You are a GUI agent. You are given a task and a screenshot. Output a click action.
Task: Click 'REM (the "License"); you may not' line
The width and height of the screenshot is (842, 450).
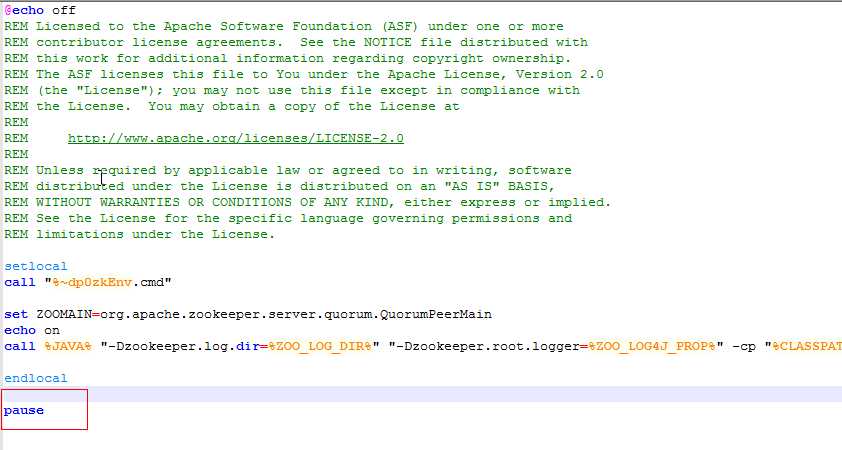292,91
